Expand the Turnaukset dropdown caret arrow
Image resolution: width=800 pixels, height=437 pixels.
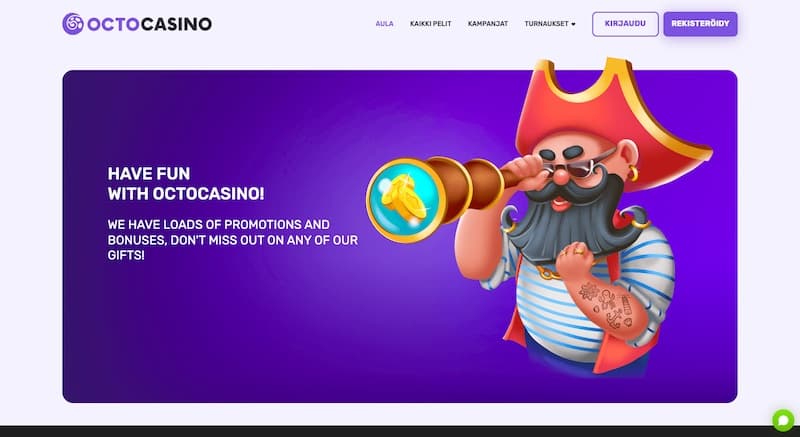573,24
